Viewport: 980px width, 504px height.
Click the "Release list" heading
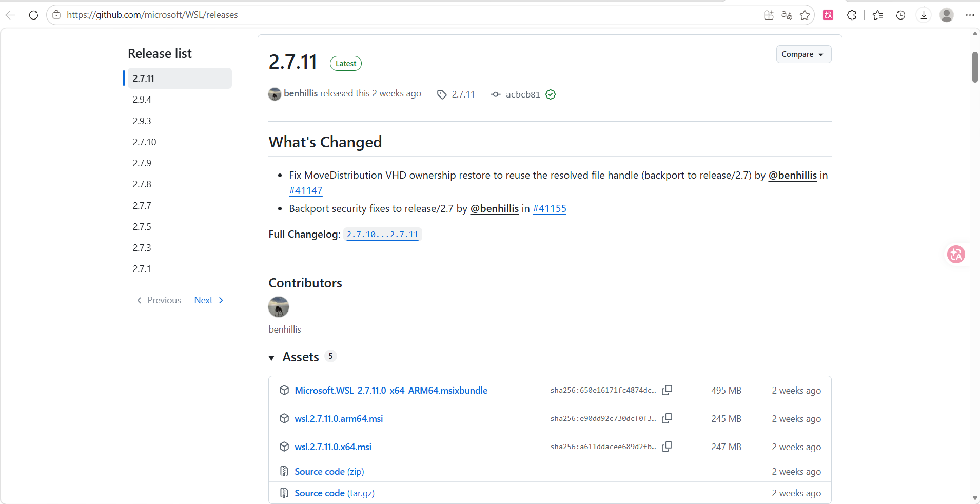(x=160, y=53)
